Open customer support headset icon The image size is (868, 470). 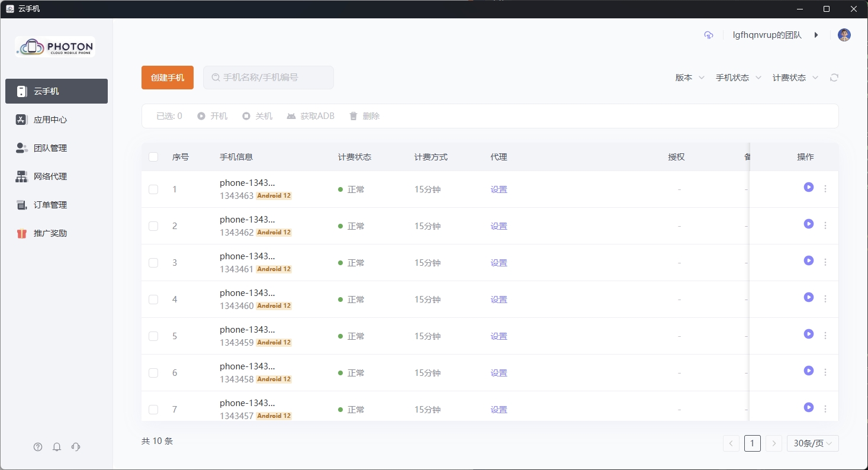point(76,447)
